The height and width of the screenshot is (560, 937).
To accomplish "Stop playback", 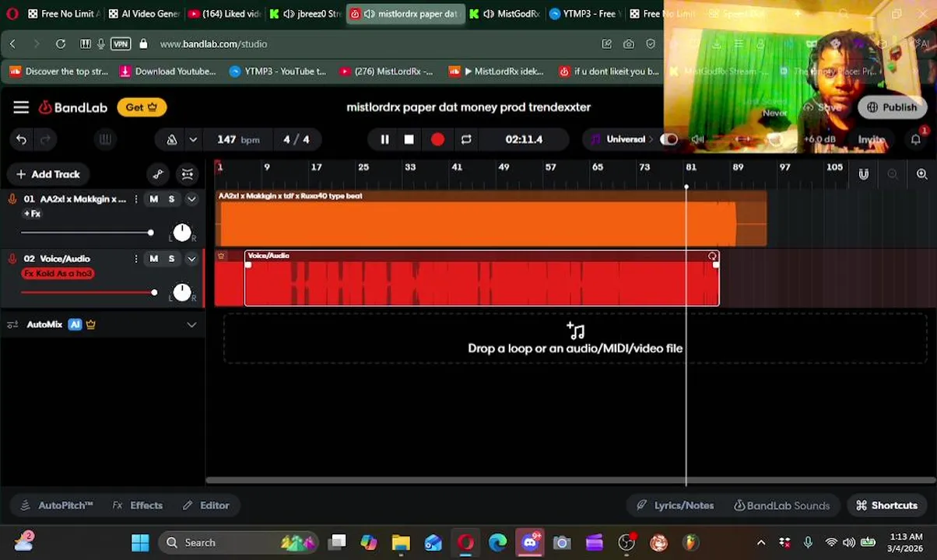I will click(409, 139).
